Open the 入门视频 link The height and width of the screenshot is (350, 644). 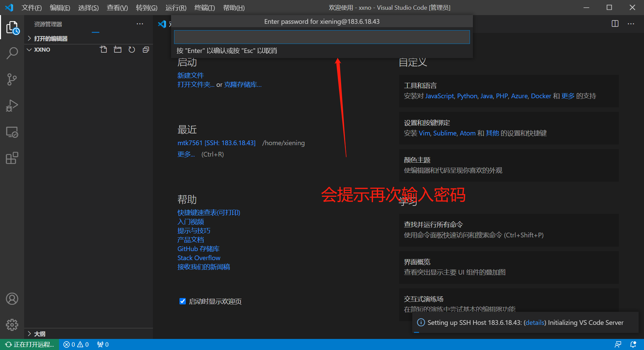coord(191,222)
